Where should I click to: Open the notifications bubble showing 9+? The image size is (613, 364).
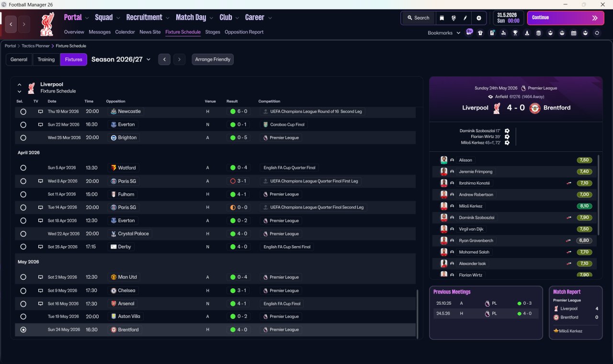(x=469, y=33)
